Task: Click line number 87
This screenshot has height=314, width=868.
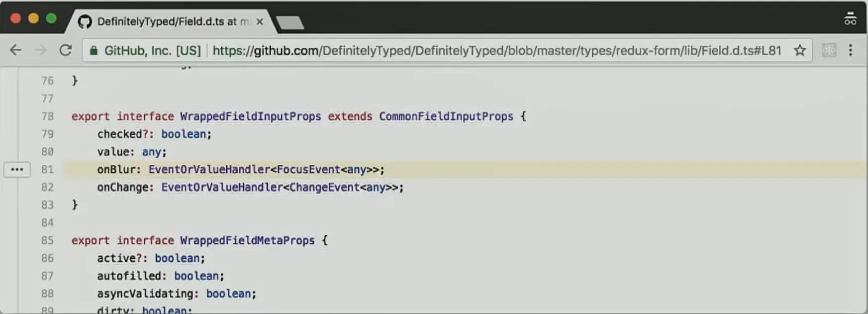Action: pos(47,276)
